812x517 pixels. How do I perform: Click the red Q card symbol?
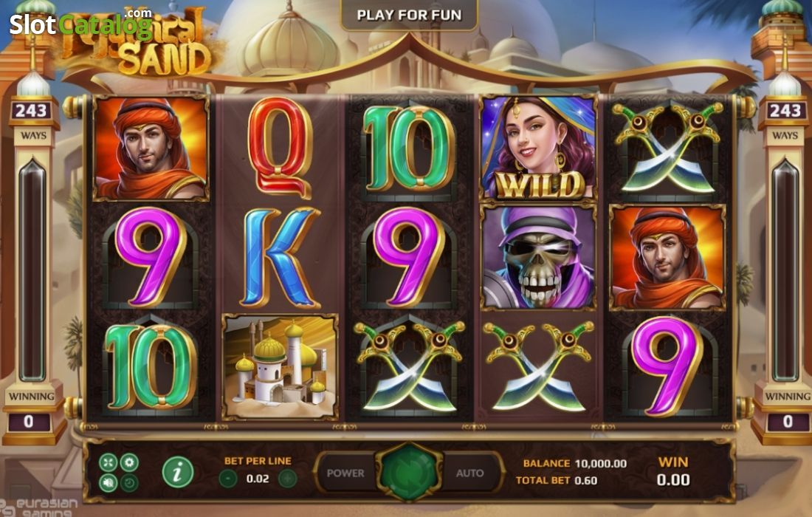pyautogui.click(x=281, y=148)
